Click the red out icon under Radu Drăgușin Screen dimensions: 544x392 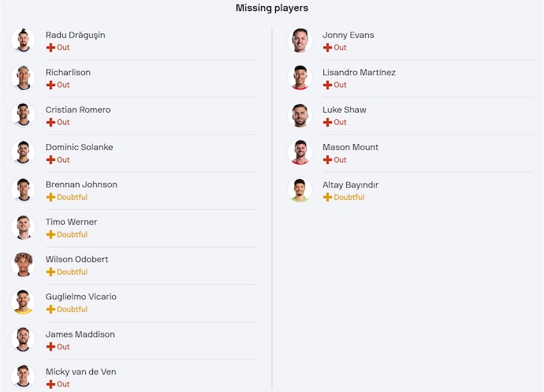(x=50, y=47)
